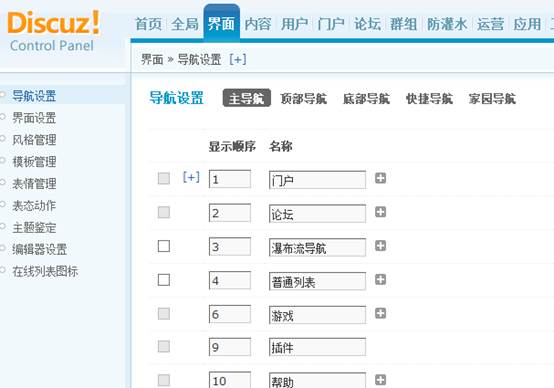The height and width of the screenshot is (388, 554).
Task: Open the 运营 top menu
Action: (x=490, y=24)
